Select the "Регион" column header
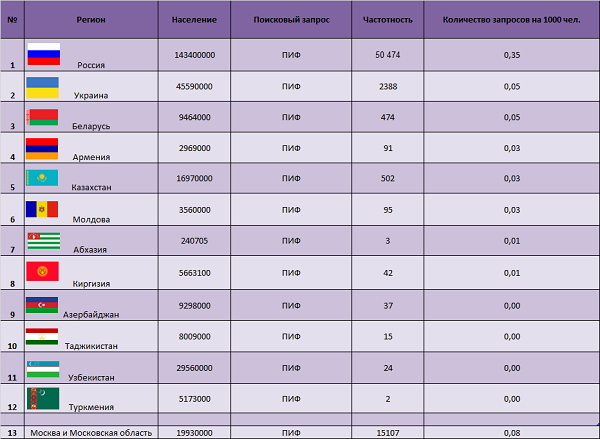The image size is (600, 439). pyautogui.click(x=91, y=20)
